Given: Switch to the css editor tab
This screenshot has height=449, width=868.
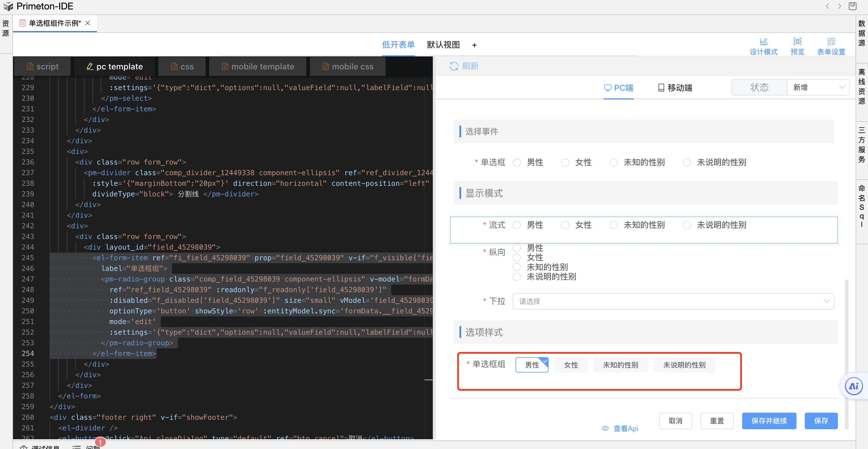Looking at the screenshot, I should tap(182, 66).
